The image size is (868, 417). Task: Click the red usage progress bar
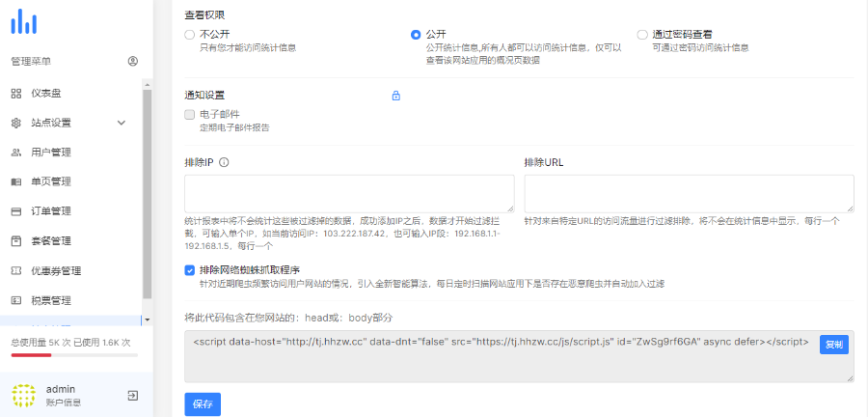[31, 355]
